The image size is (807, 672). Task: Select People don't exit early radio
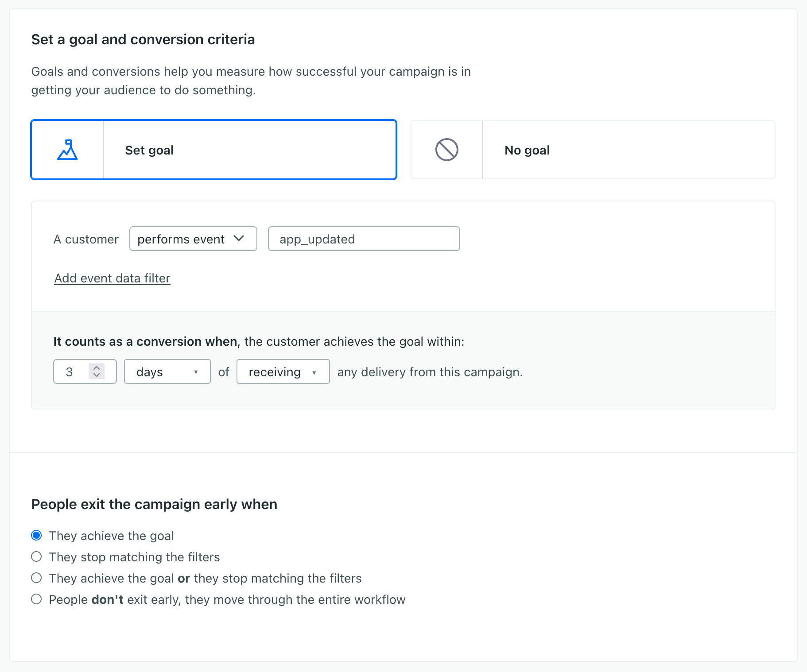click(36, 599)
